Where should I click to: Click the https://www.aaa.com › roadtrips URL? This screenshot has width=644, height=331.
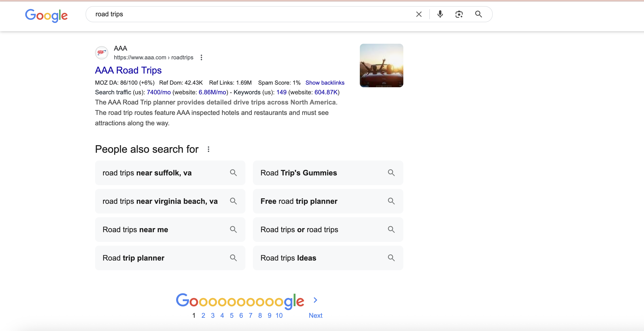[x=153, y=57]
